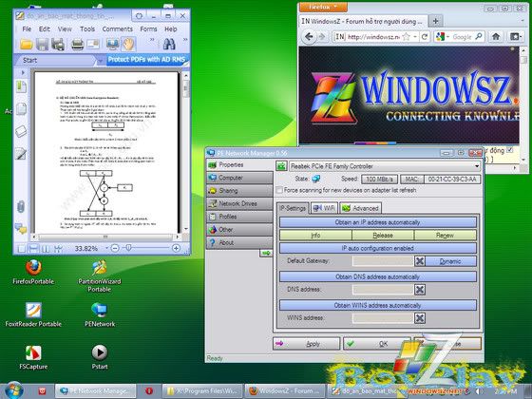
Task: Click the Email envelope icon in Foxit toolbar
Action: coord(93,44)
